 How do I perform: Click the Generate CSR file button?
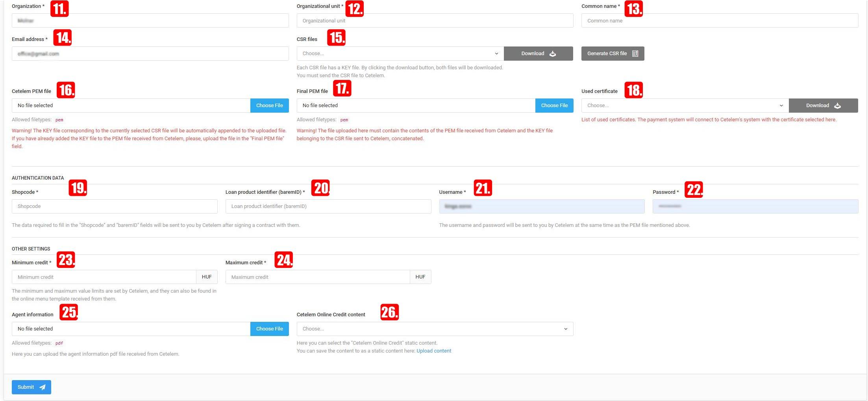[612, 54]
